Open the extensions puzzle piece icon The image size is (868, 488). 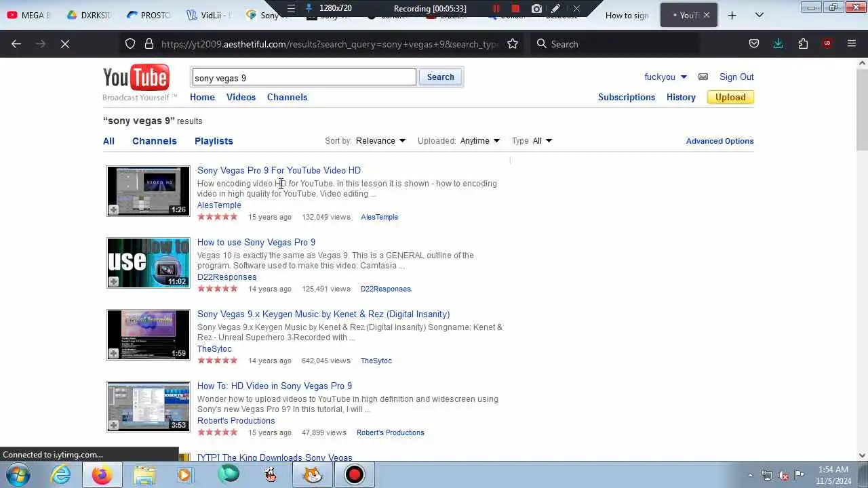(x=803, y=43)
